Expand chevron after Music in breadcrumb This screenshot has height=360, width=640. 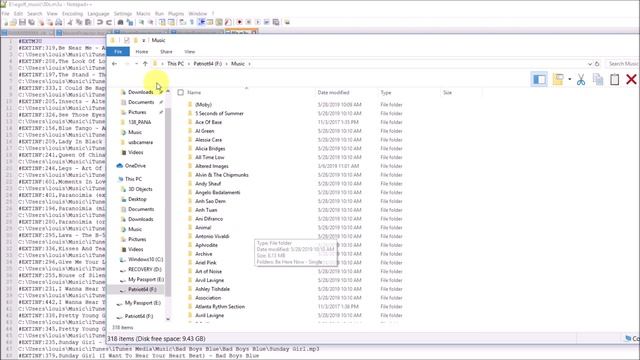tap(249, 64)
